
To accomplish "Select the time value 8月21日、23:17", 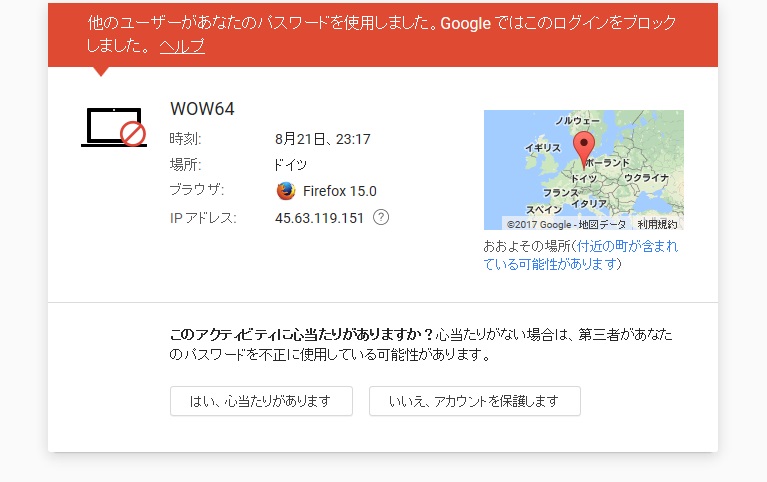I will coord(323,139).
